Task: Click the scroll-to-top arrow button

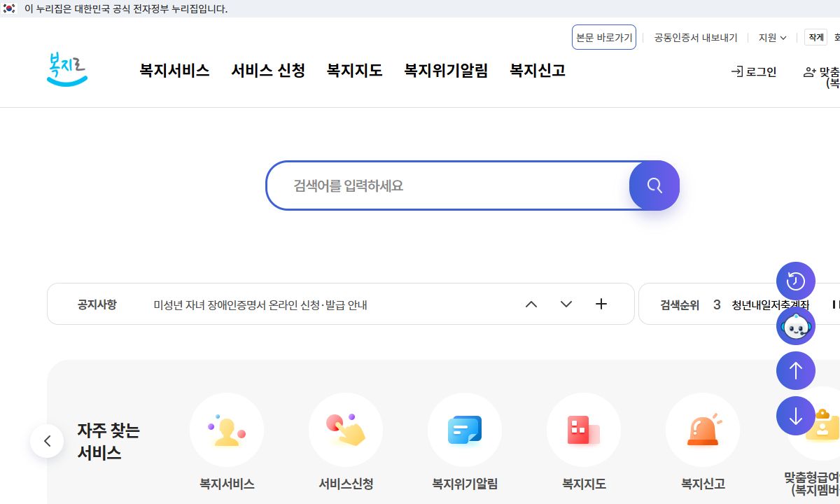Action: [x=796, y=371]
